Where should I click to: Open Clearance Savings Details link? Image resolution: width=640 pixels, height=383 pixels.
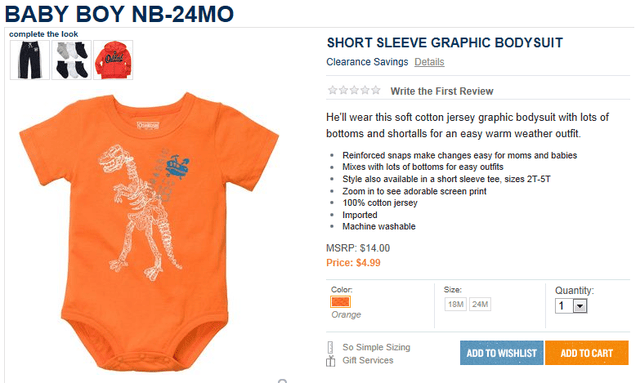pyautogui.click(x=429, y=62)
